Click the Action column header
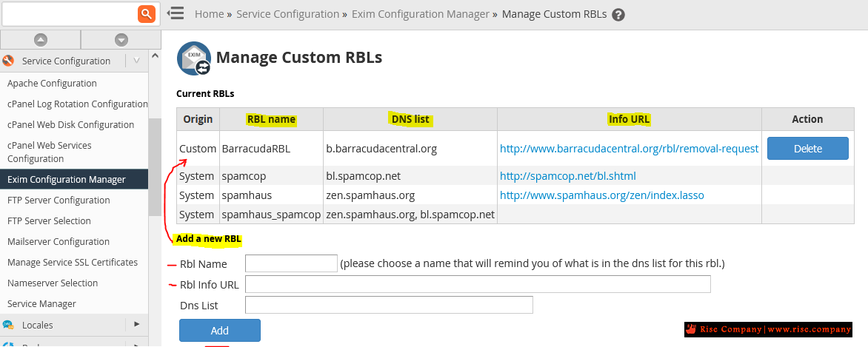Viewport: 868px width, 347px height. coord(808,119)
